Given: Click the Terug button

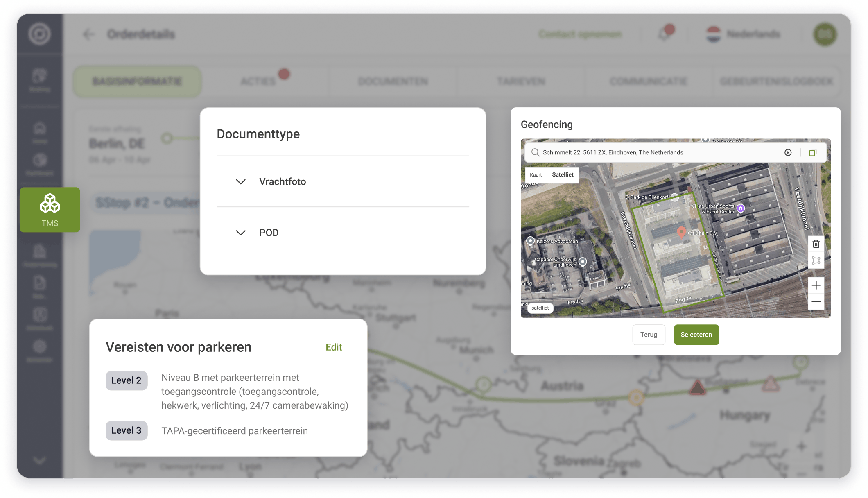Looking at the screenshot, I should 649,335.
